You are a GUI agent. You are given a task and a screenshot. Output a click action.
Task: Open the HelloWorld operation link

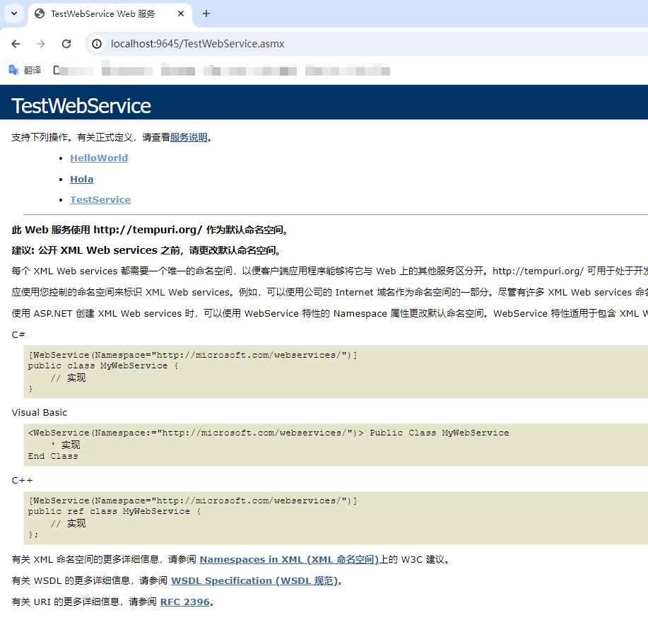(x=99, y=158)
